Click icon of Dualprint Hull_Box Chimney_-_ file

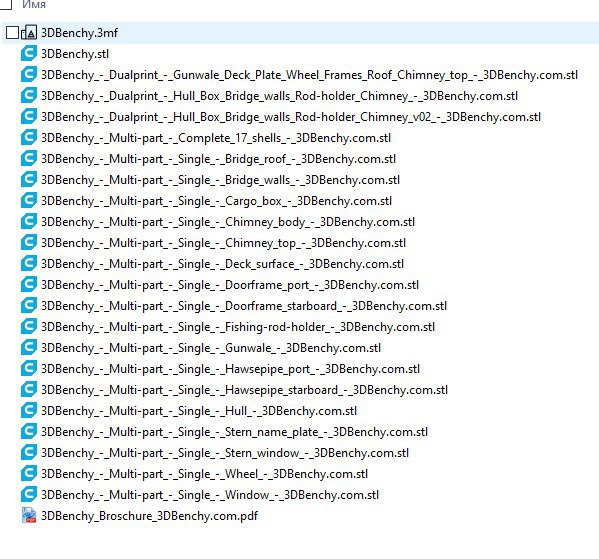29,96
